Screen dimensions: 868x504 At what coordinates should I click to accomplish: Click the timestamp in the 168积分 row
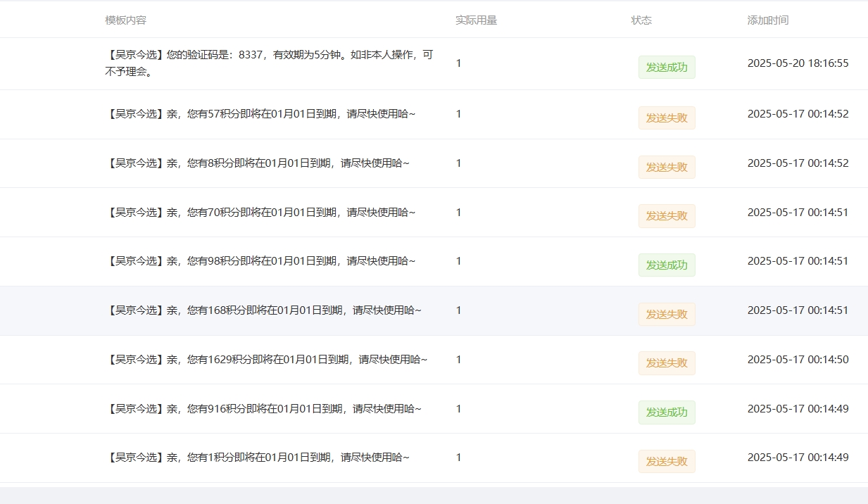click(798, 310)
